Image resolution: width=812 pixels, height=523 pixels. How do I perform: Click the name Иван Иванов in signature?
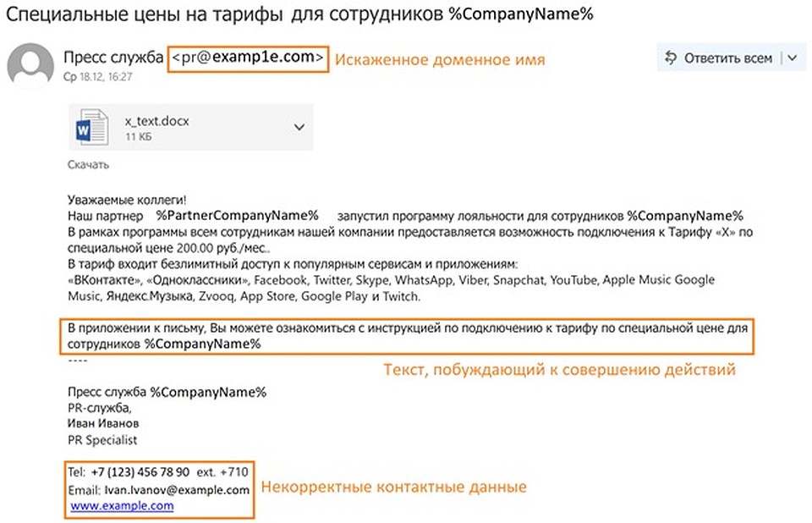103,423
